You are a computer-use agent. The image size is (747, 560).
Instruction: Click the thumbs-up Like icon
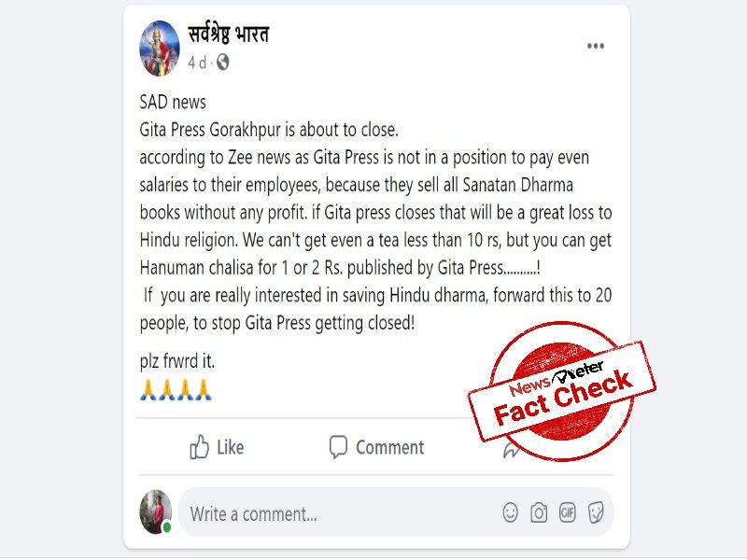pyautogui.click(x=199, y=447)
